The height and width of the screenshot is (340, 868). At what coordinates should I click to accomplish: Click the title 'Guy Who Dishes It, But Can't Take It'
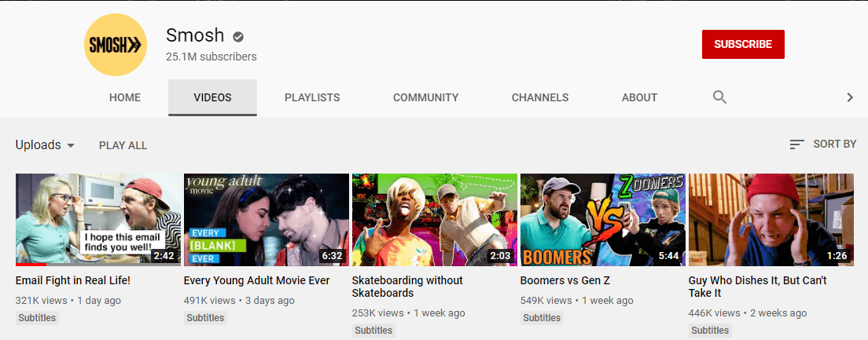(x=758, y=287)
